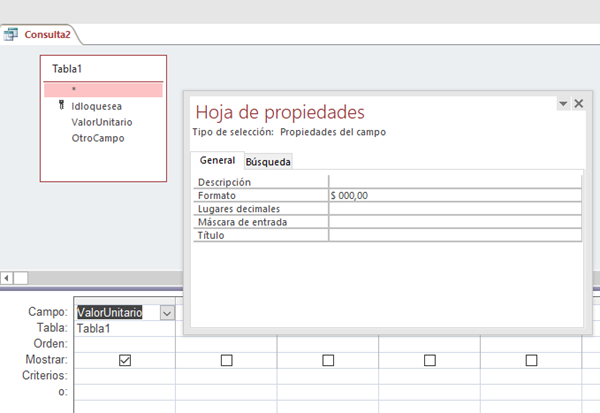Screen dimensions: 600x413
Task: Click the Lugares decimales value field
Action: point(454,209)
